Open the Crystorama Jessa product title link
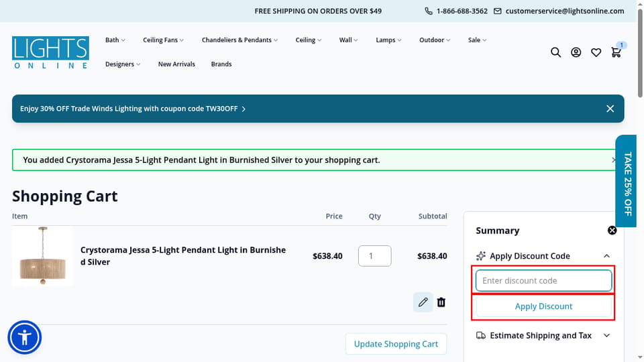The height and width of the screenshot is (362, 644). 183,256
